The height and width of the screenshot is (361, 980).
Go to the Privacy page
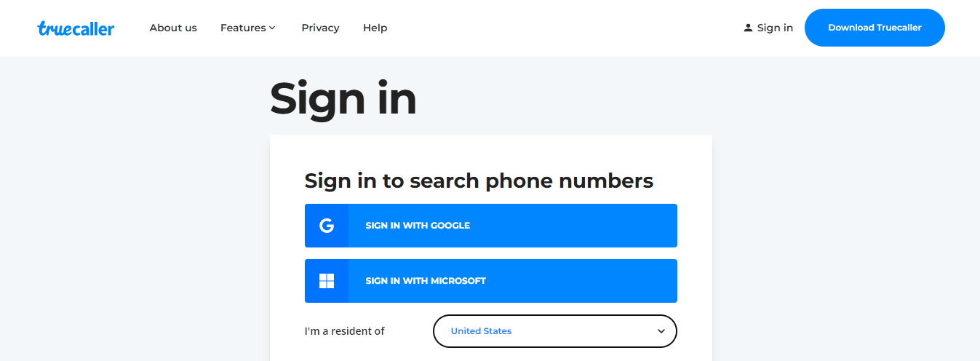(x=320, y=28)
